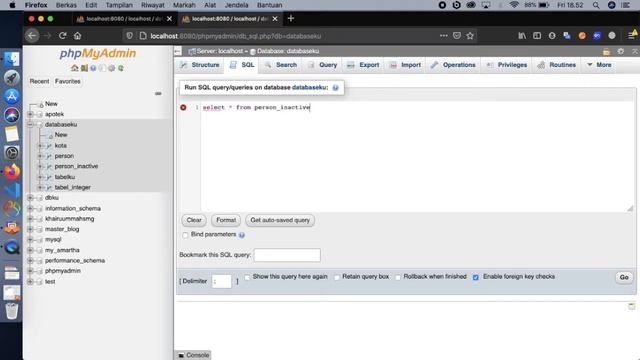Viewport: 640px width, 360px height.
Task: Open the Routines tab
Action: click(x=557, y=65)
